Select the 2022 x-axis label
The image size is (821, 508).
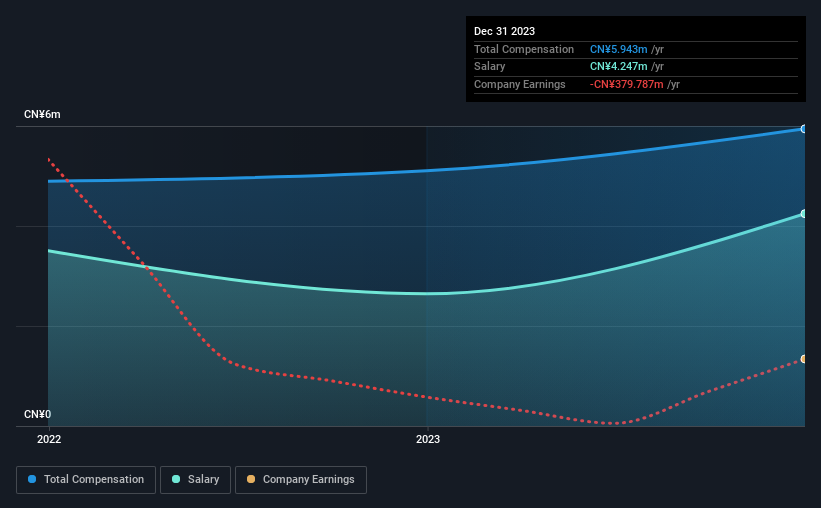(x=49, y=439)
